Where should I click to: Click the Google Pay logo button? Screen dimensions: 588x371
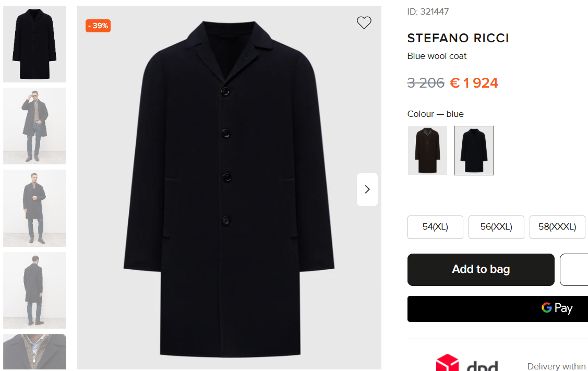(x=557, y=308)
